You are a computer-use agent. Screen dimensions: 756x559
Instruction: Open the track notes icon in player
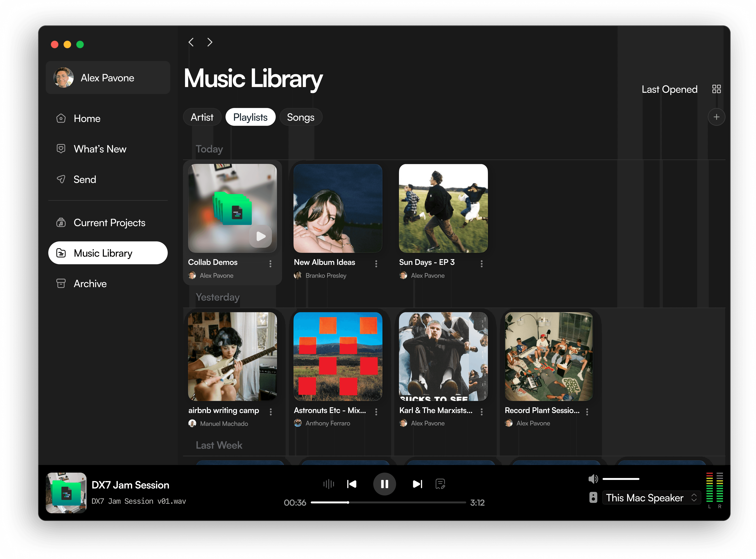pos(440,484)
